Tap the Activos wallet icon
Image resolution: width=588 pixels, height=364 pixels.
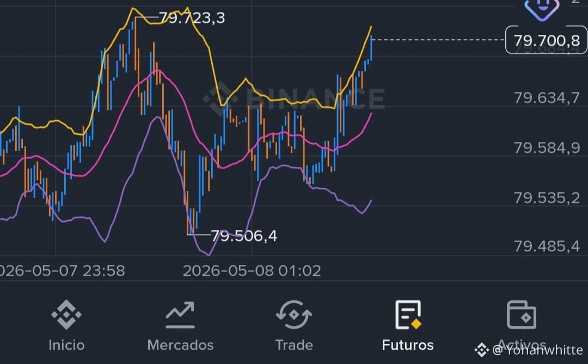521,314
